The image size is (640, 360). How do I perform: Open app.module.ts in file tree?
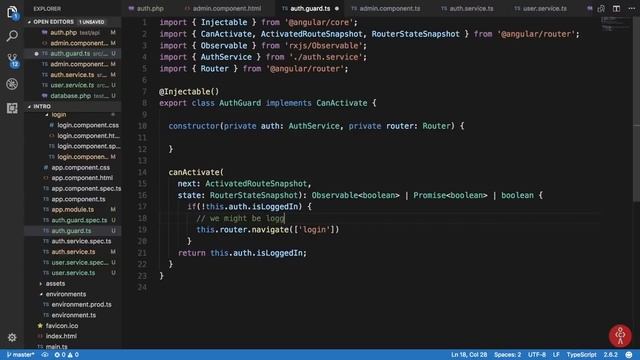click(73, 209)
